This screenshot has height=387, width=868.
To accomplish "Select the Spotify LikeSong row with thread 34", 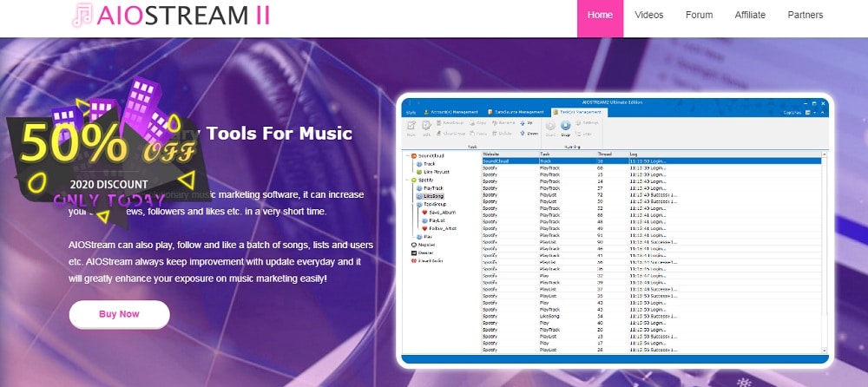I will [652, 316].
